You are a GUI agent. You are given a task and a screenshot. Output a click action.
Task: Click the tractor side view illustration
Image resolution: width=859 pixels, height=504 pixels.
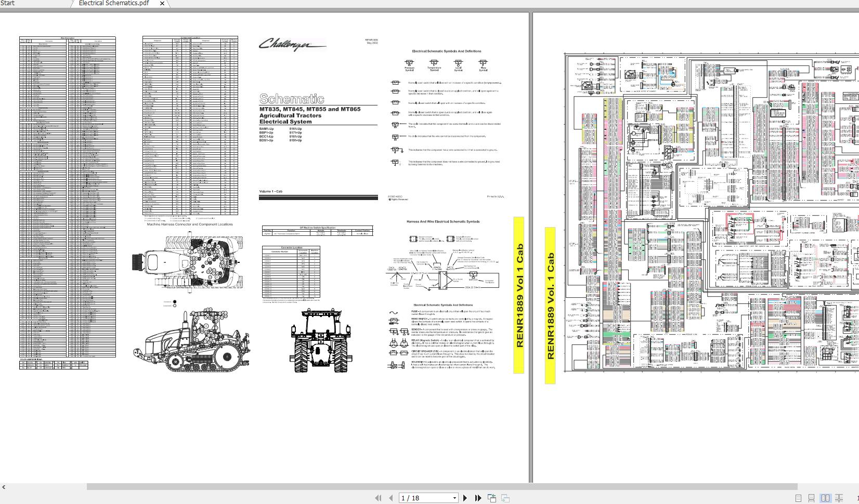click(191, 340)
